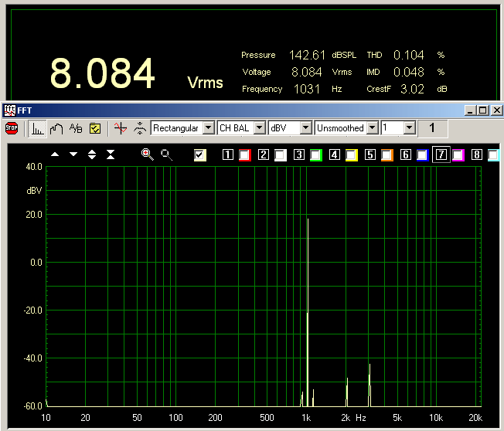Image resolution: width=504 pixels, height=431 pixels.
Task: Select the spectrum bar graph view icon
Action: [x=37, y=128]
